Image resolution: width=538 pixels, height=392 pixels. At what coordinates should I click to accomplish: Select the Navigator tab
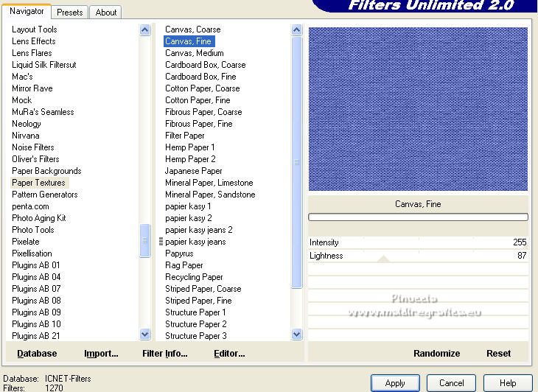pyautogui.click(x=27, y=11)
